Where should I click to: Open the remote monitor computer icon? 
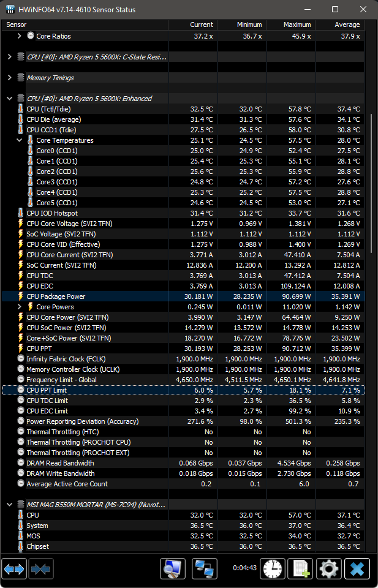point(173,569)
